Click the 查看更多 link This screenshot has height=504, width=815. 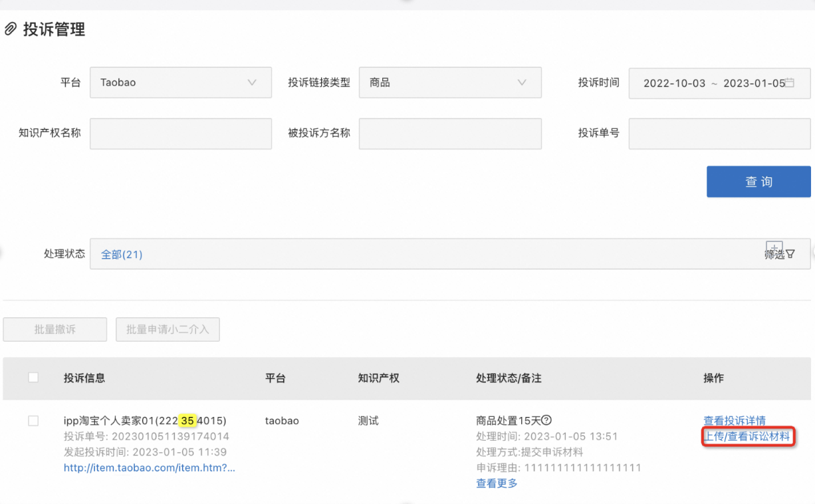[x=497, y=483]
